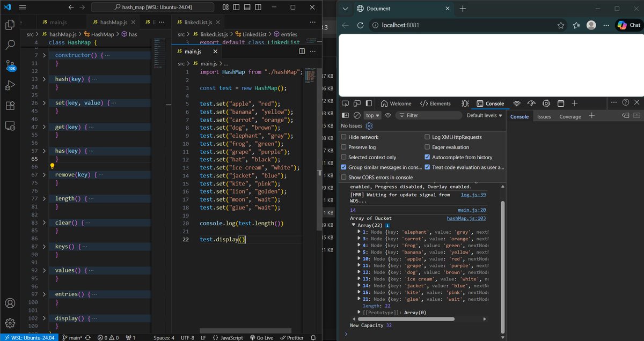Close the main.js editor tab
Screen dimensions: 644x341
(216, 51)
